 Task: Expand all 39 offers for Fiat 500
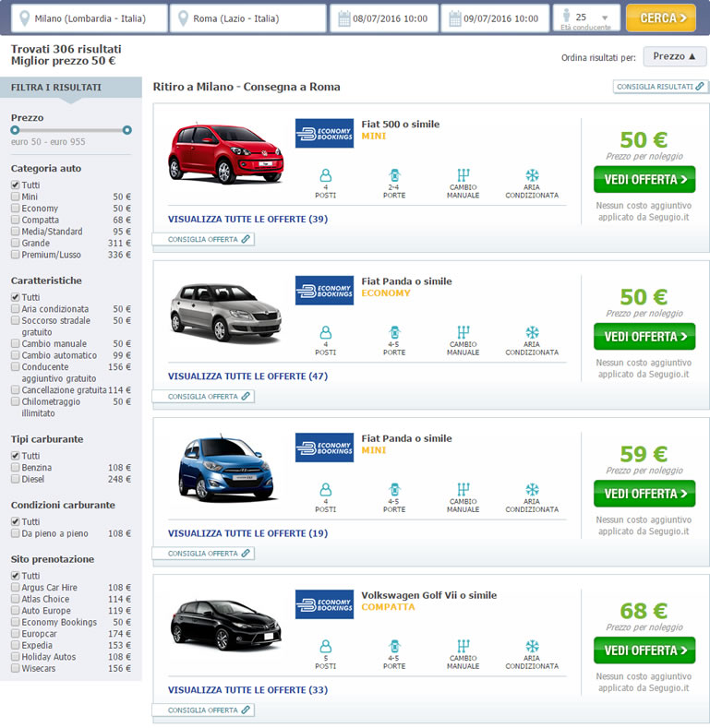(247, 220)
